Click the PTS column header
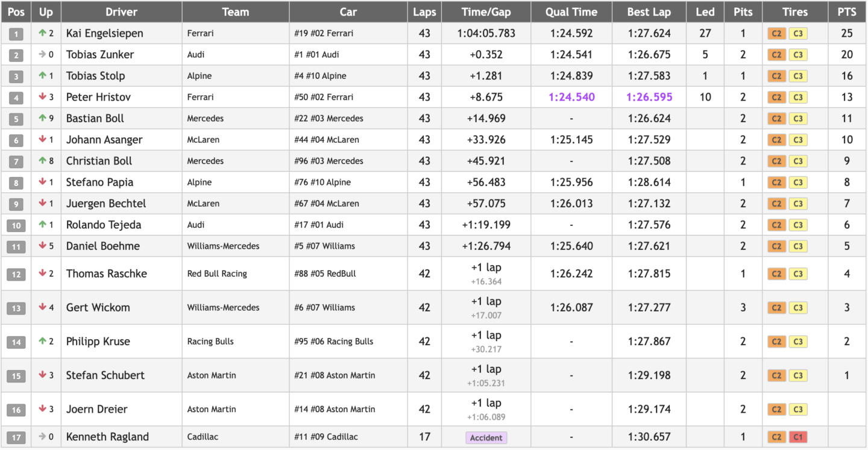This screenshot has width=868, height=450. click(846, 12)
